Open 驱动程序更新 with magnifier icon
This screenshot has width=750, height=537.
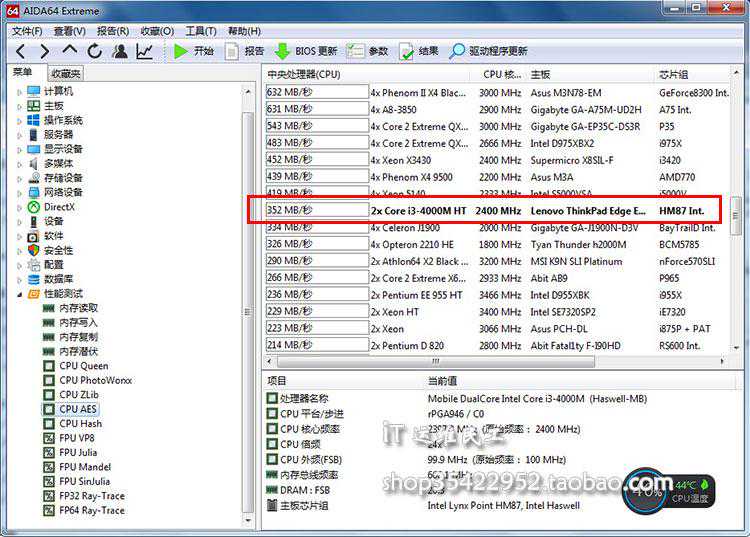tap(487, 51)
